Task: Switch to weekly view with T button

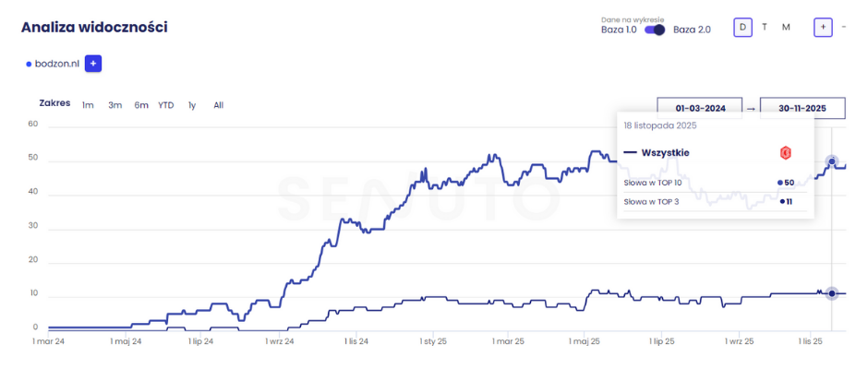Action: [765, 27]
